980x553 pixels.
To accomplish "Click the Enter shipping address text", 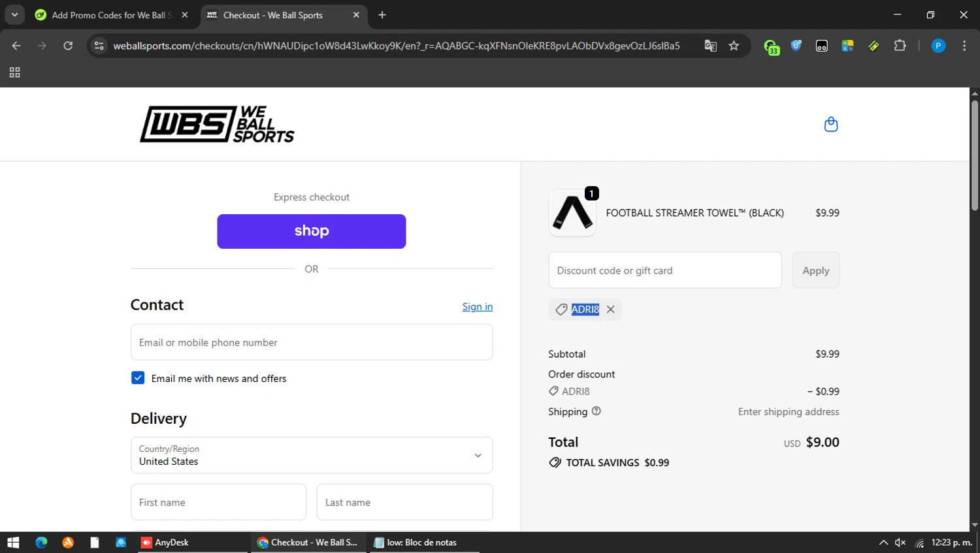I will pyautogui.click(x=789, y=412).
